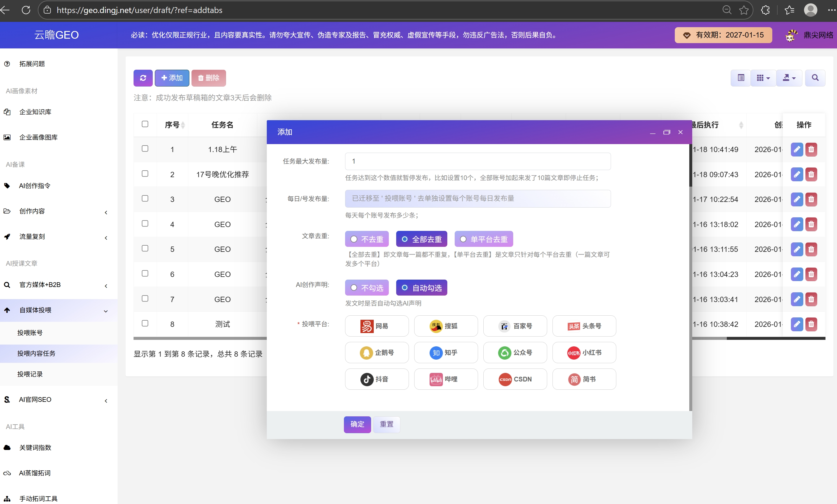Select the 不去重 radio option
Image resolution: width=837 pixels, height=504 pixels.
coord(367,239)
